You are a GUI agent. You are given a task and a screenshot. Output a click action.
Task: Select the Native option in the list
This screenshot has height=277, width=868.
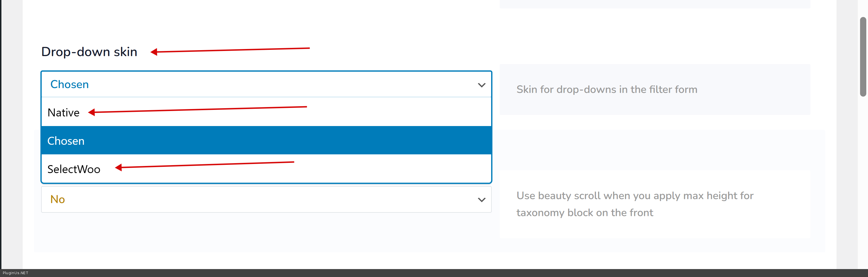[x=63, y=113]
